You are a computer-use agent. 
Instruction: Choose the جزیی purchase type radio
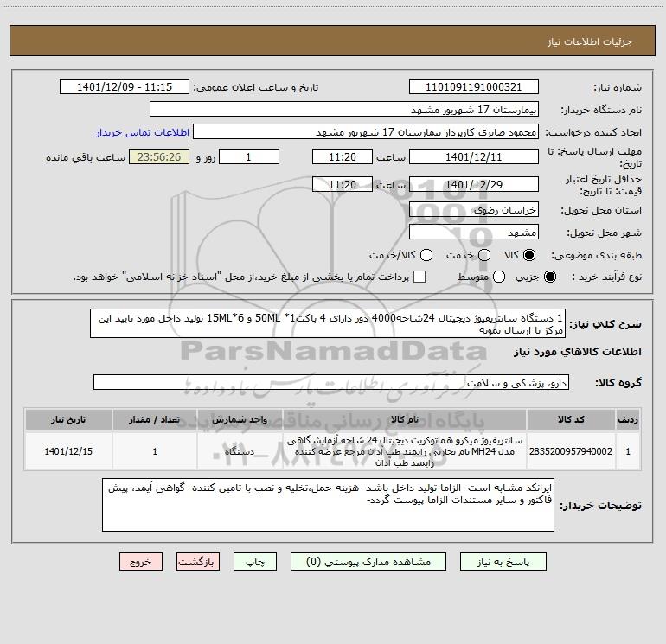tap(549, 277)
